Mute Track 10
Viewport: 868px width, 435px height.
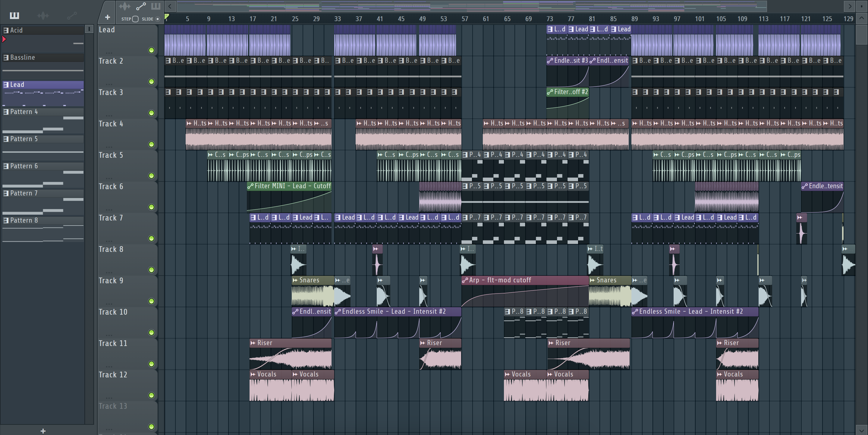point(151,332)
